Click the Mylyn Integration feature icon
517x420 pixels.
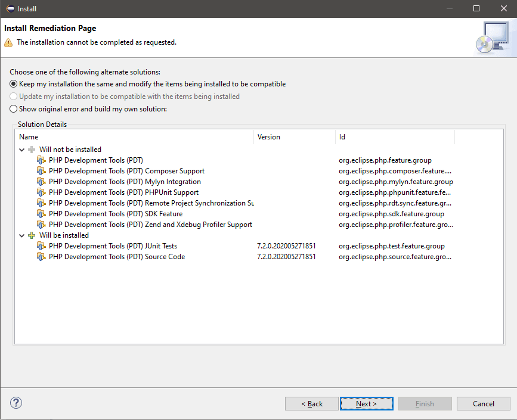tap(41, 181)
